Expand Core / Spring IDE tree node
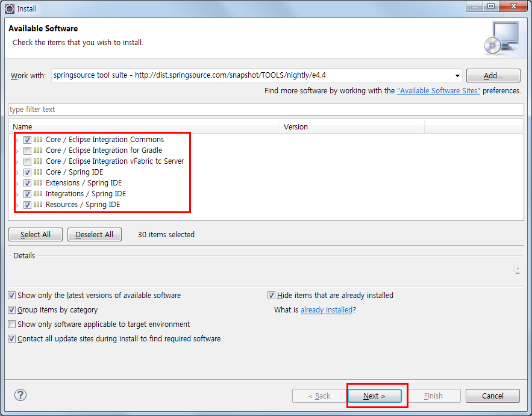The height and width of the screenshot is (416, 532). point(17,173)
